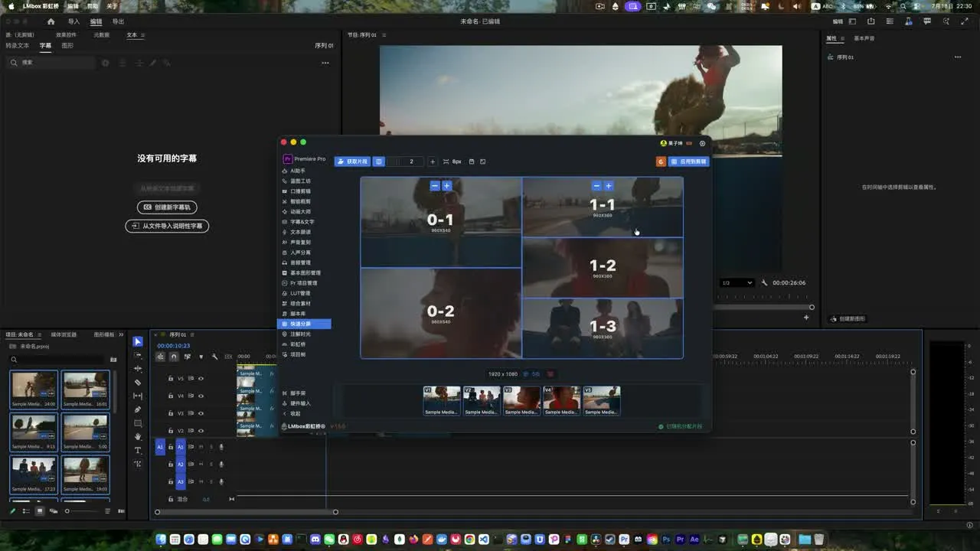Expand project panel tabs overflow chevrons
This screenshot has width=980, height=551.
122,334
